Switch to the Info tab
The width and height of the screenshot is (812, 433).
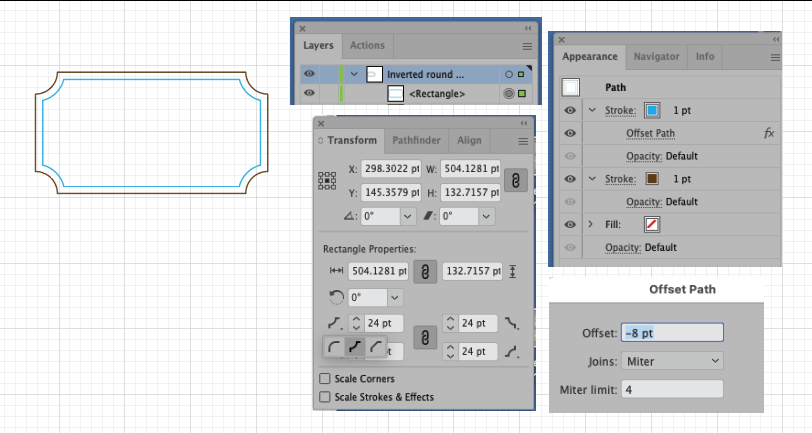pyautogui.click(x=705, y=57)
